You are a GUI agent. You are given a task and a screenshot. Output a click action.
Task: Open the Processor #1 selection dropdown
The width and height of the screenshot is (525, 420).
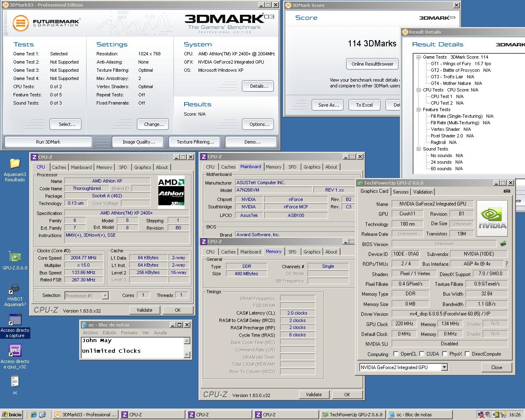pos(105,295)
